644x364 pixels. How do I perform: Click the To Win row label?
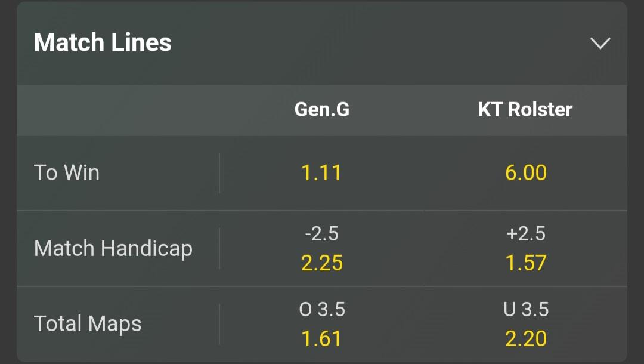[x=67, y=173]
